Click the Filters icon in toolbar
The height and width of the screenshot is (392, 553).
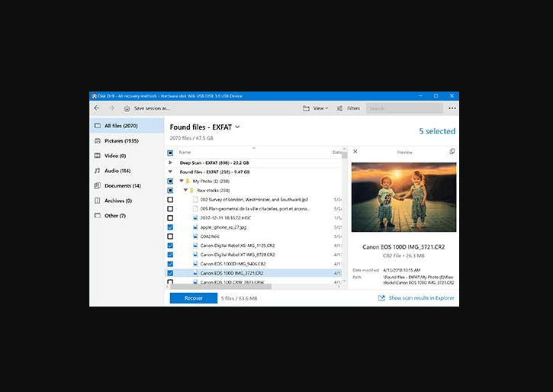pos(340,108)
